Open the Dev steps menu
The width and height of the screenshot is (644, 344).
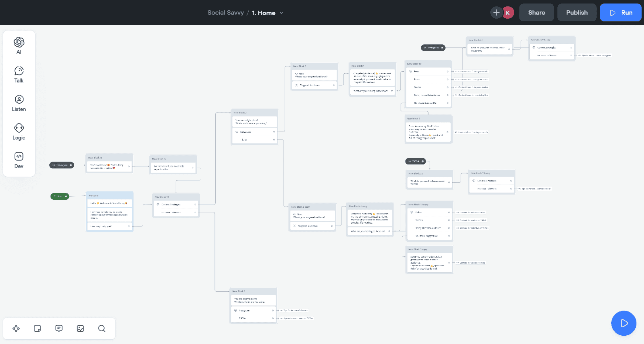(x=19, y=160)
